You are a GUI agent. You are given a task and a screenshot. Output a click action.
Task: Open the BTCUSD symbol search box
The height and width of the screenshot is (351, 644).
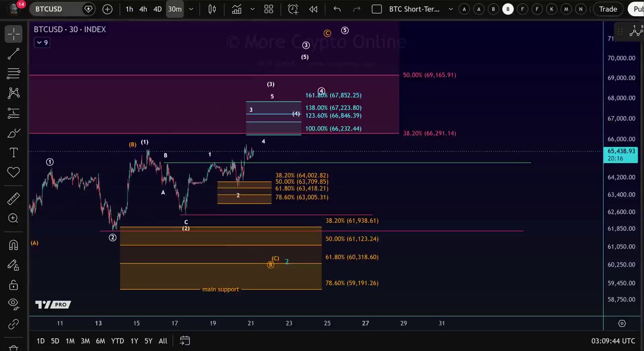[x=62, y=9]
